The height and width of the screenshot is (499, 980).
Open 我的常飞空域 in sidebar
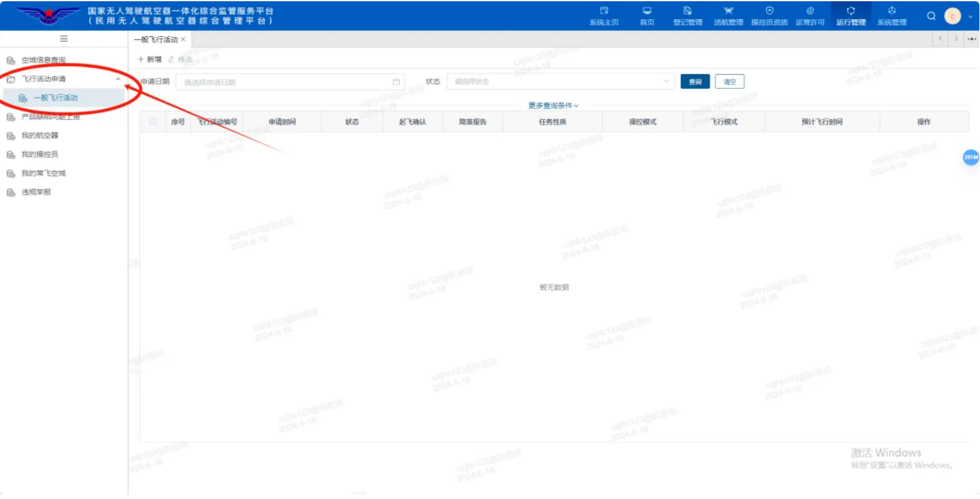[x=43, y=173]
